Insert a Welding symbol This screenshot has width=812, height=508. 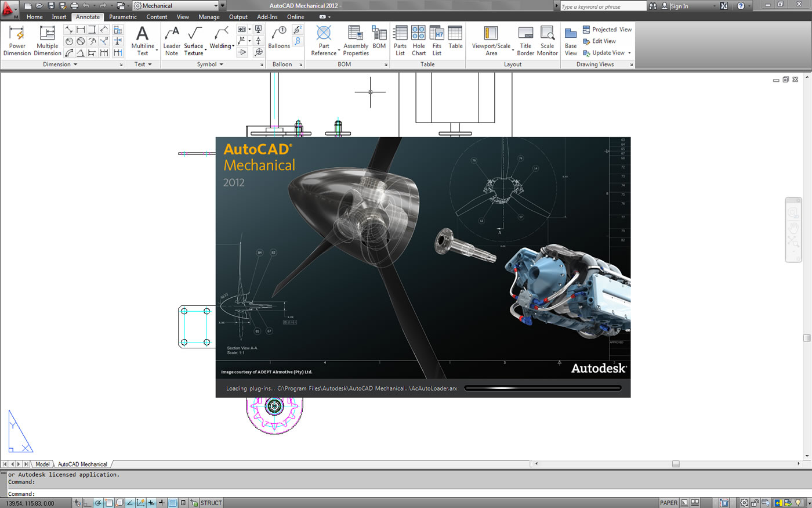point(220,37)
